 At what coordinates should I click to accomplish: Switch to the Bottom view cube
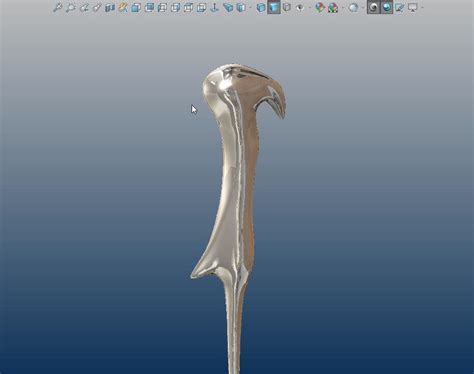201,8
